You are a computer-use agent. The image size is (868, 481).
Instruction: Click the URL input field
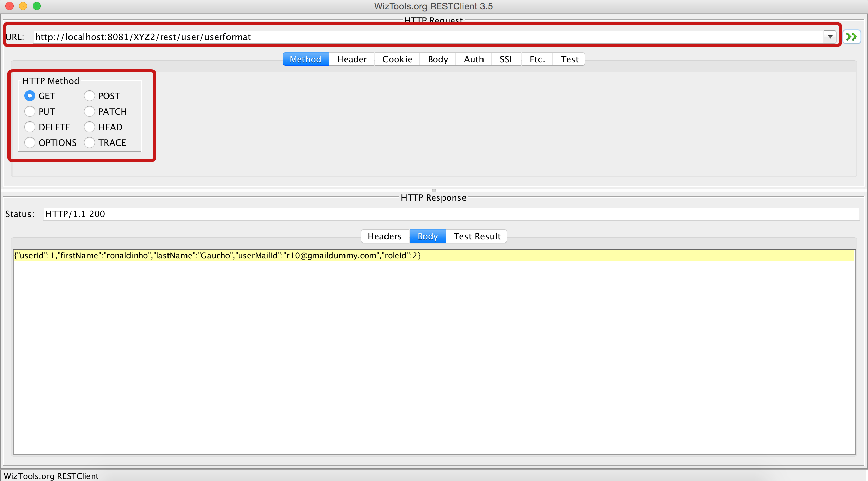[407, 37]
